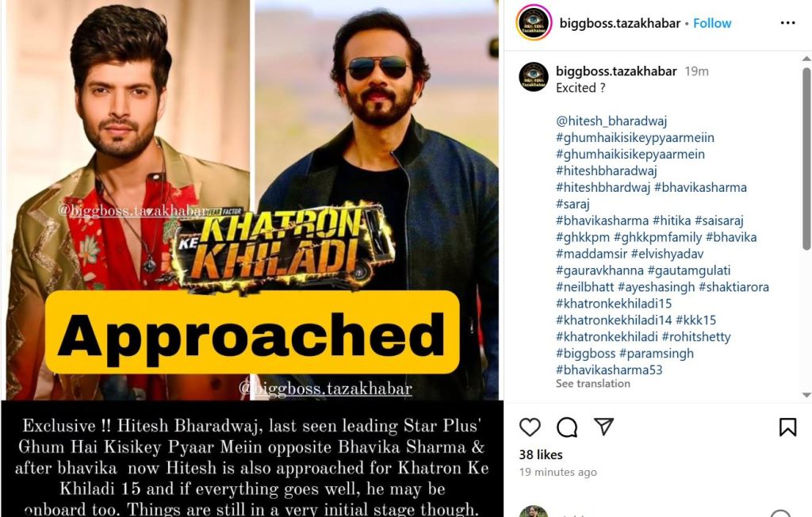This screenshot has width=812, height=517.
Task: Click the caption panel scrollbar thumb
Action: click(806, 158)
